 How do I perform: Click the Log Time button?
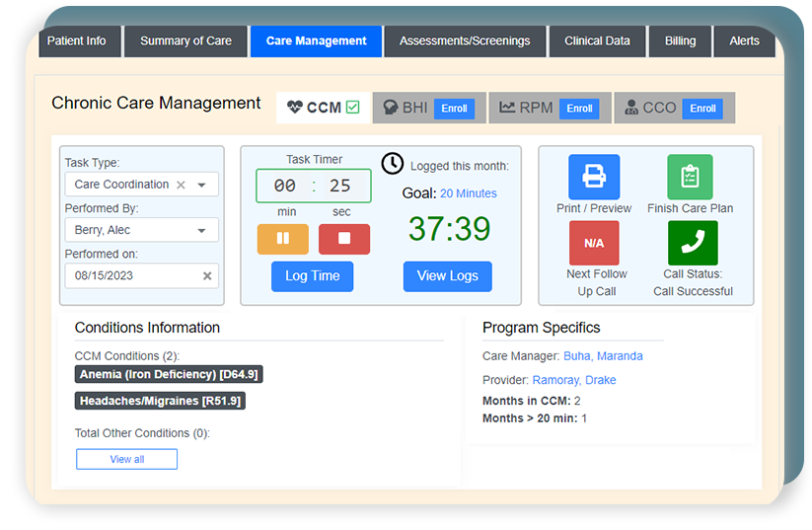point(312,276)
